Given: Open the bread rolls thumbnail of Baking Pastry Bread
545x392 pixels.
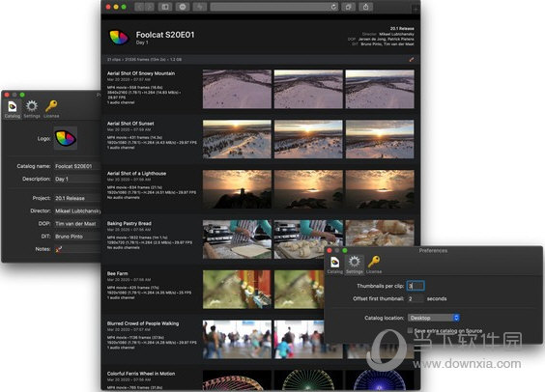Looking at the screenshot, I should point(380,233).
